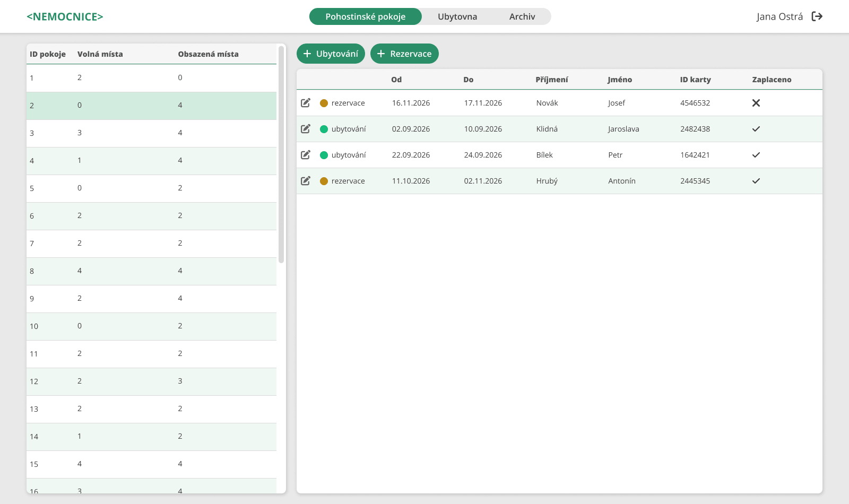This screenshot has width=849, height=504.
Task: Select room 5 in the room list
Action: click(x=151, y=188)
